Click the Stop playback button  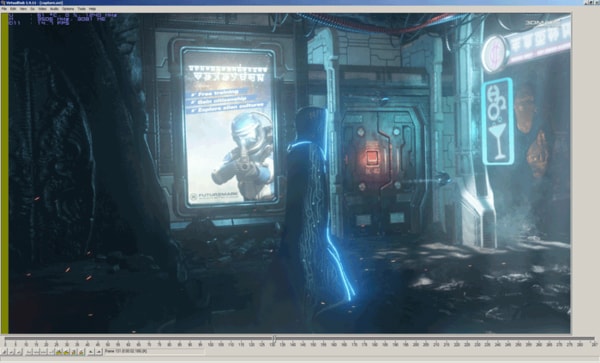coord(4,352)
